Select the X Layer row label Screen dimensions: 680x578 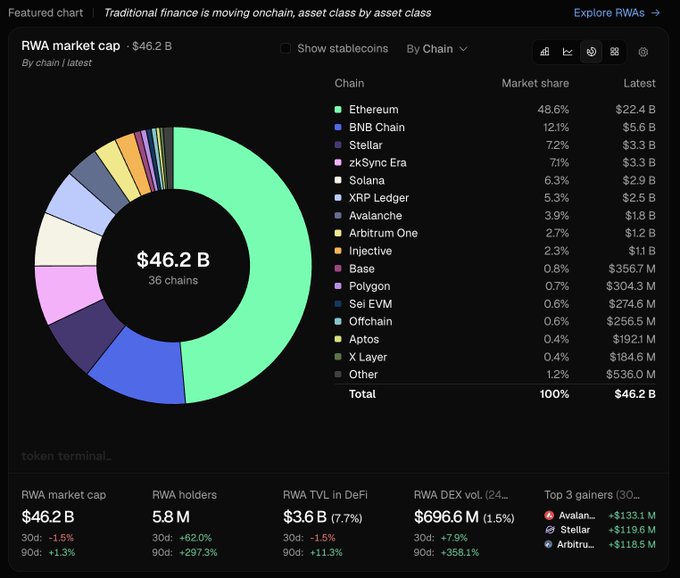[368, 357]
